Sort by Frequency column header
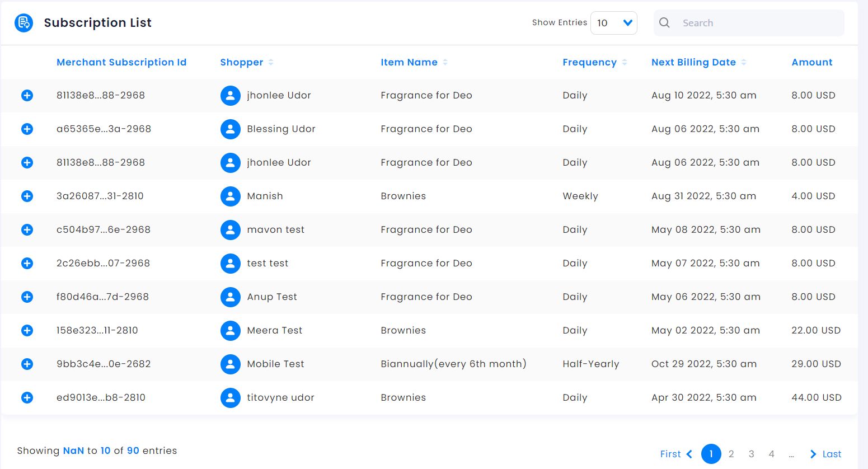 [x=589, y=62]
